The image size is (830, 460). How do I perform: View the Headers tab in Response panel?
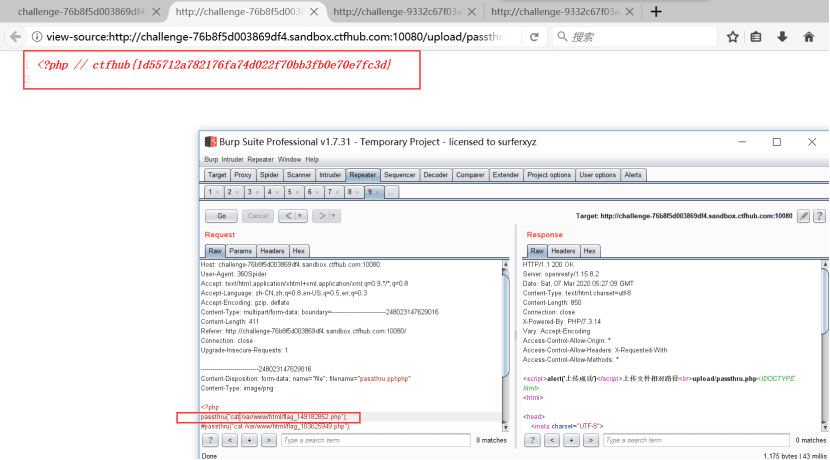563,251
